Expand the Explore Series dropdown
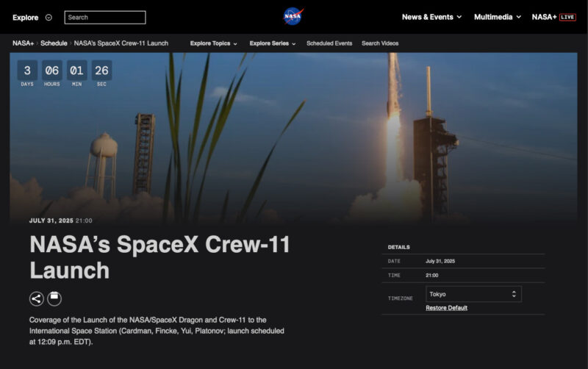The height and width of the screenshot is (369, 588). point(273,43)
